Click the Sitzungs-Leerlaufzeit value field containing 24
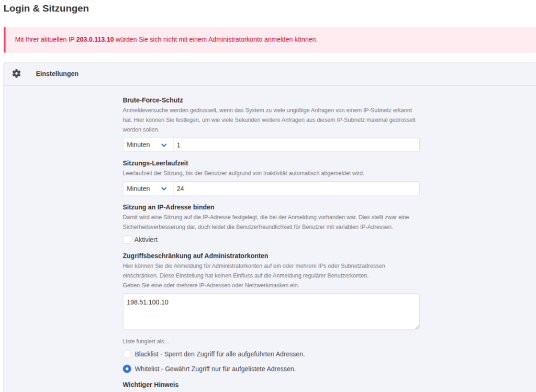536x392 pixels. click(x=296, y=188)
